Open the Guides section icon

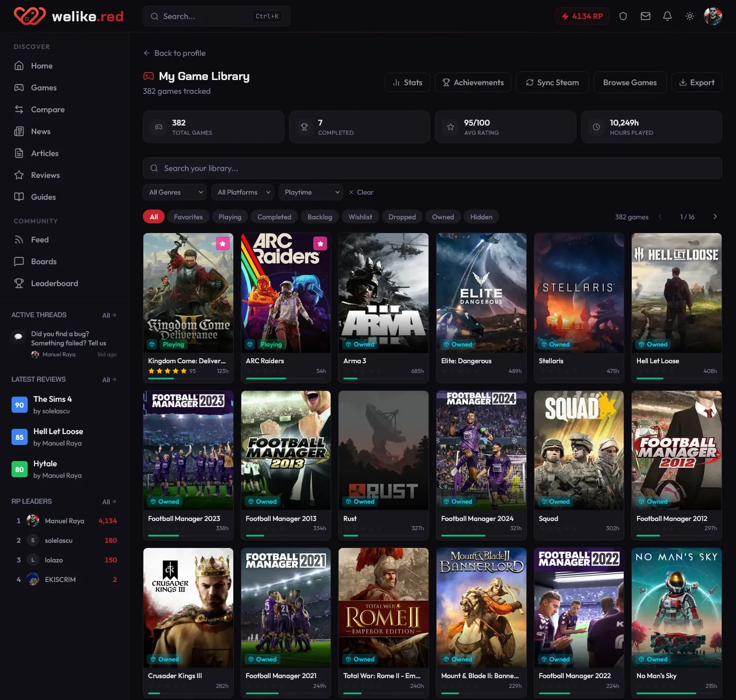pyautogui.click(x=19, y=197)
